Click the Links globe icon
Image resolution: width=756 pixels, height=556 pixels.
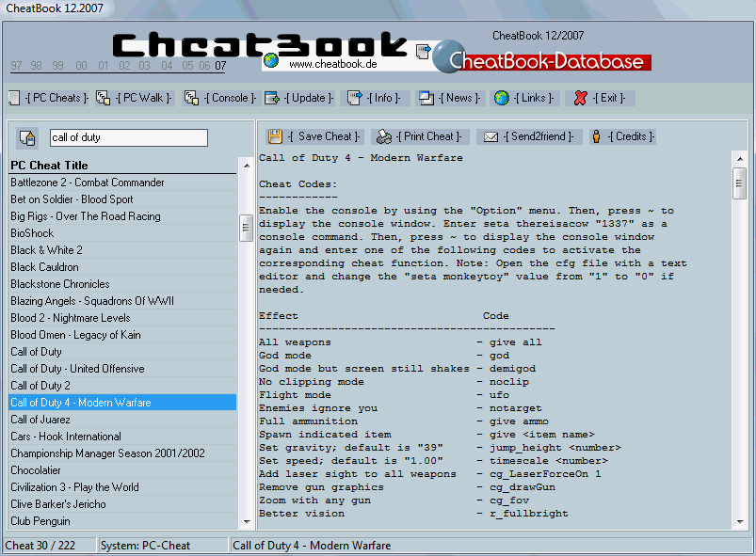(502, 98)
